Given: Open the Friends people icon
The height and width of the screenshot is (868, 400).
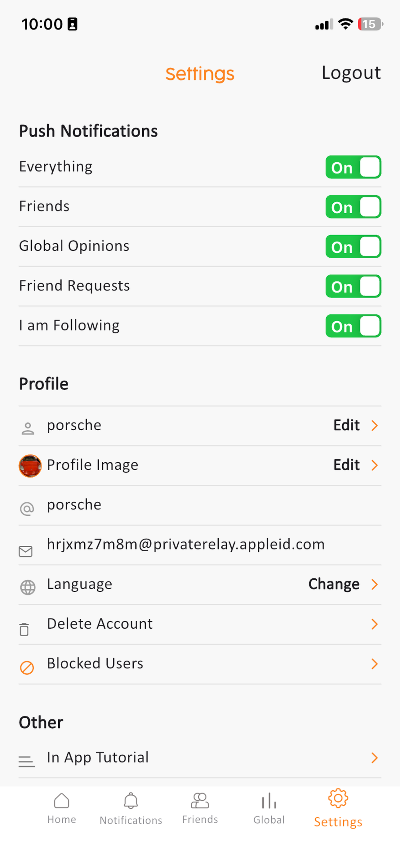Looking at the screenshot, I should point(200,801).
